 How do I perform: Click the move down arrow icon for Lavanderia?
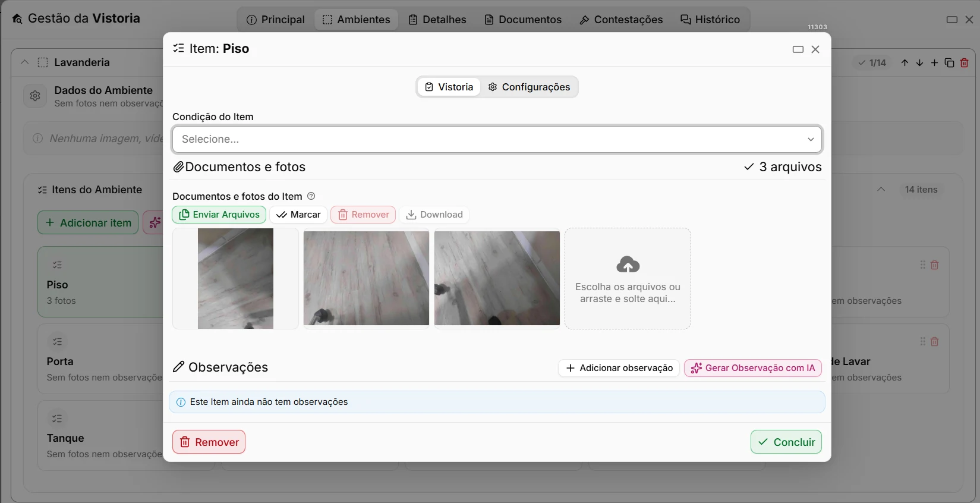(919, 62)
